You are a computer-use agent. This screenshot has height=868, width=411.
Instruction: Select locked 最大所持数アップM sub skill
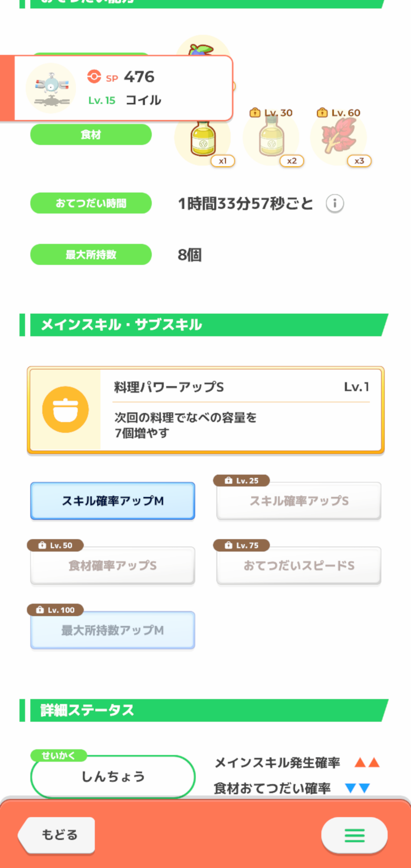point(112,630)
